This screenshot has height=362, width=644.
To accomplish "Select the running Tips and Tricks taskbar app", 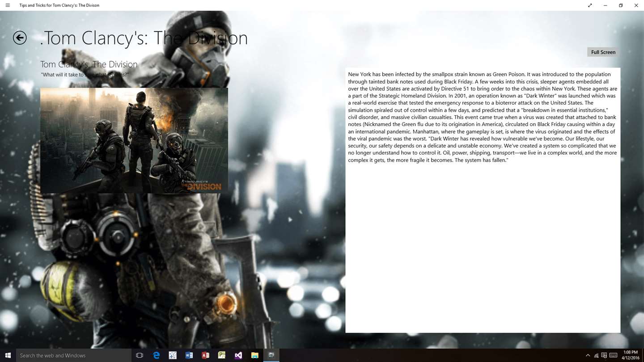I will (x=271, y=355).
